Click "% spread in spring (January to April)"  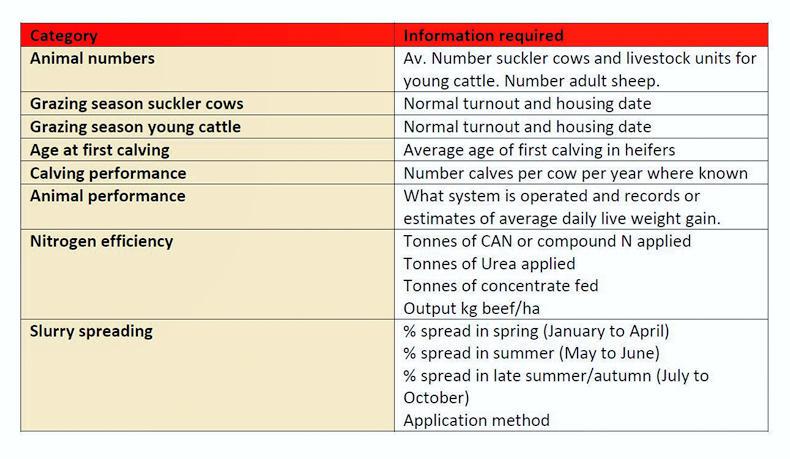click(x=536, y=331)
